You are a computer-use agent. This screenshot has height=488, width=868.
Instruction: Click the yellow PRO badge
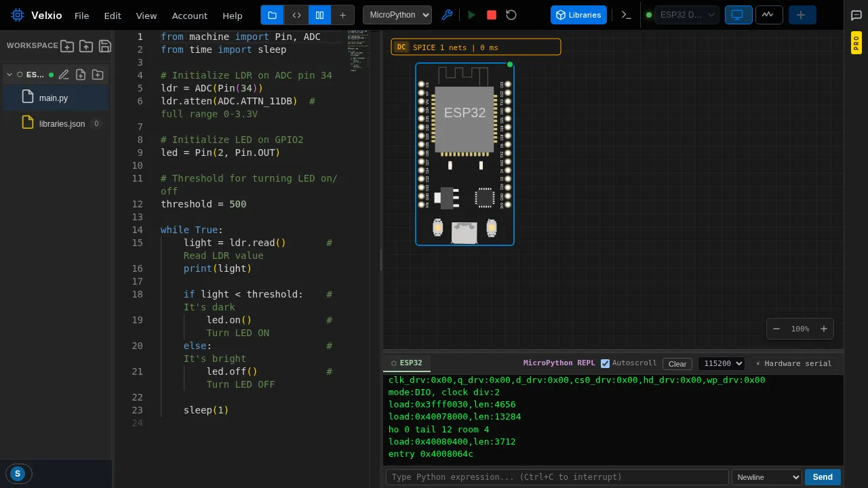pyautogui.click(x=856, y=43)
